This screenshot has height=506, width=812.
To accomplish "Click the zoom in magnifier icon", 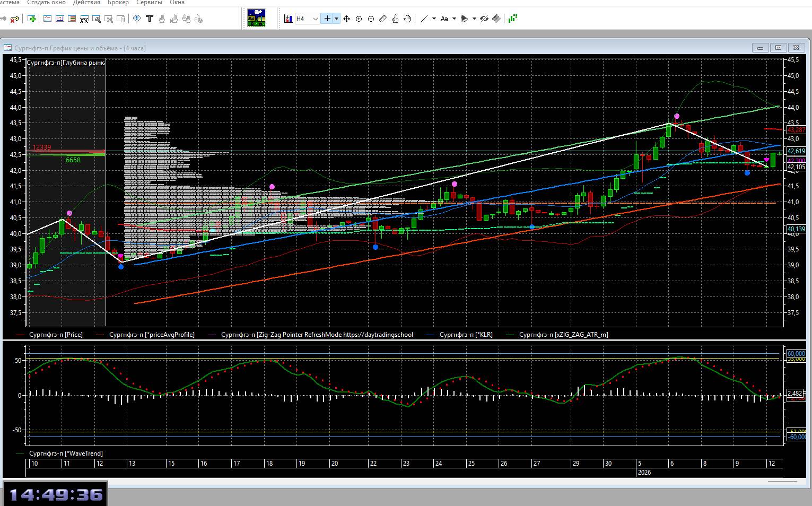I will (x=359, y=19).
